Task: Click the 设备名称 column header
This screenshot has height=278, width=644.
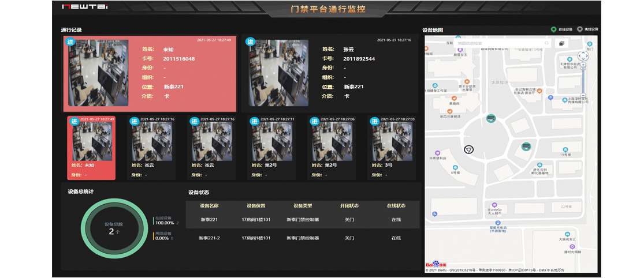Action: pos(209,205)
